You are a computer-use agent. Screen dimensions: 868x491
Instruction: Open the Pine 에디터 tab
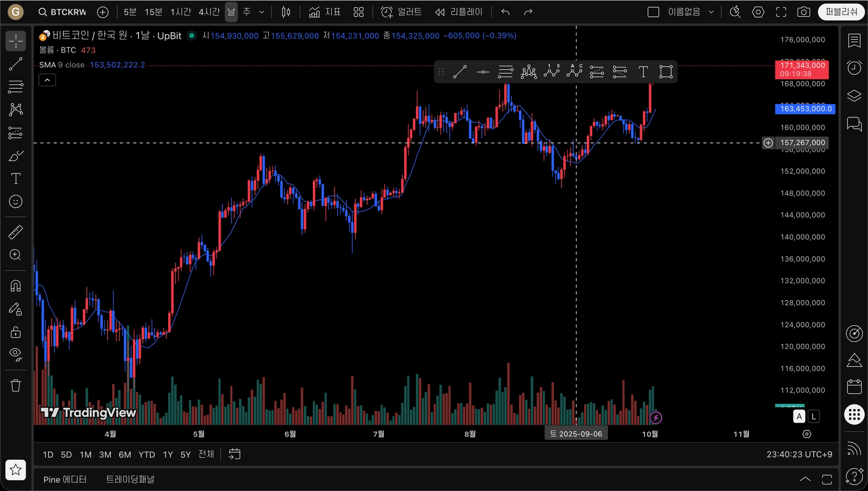pyautogui.click(x=65, y=479)
